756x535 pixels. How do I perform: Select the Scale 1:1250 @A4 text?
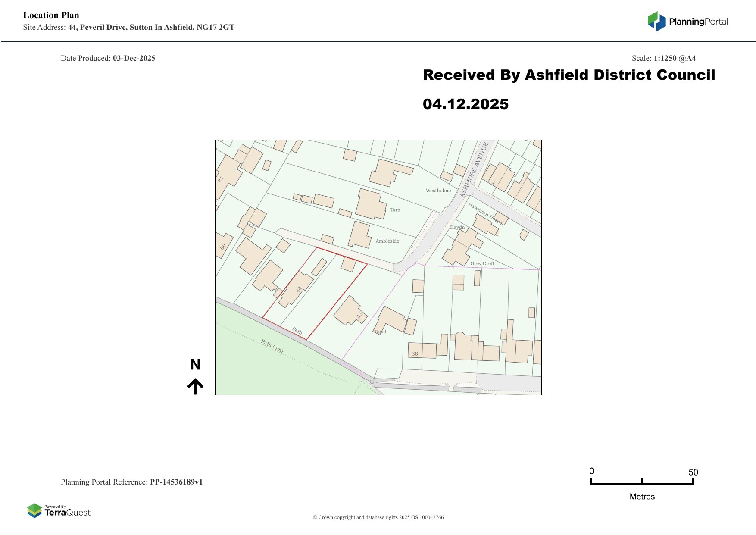[x=663, y=58]
